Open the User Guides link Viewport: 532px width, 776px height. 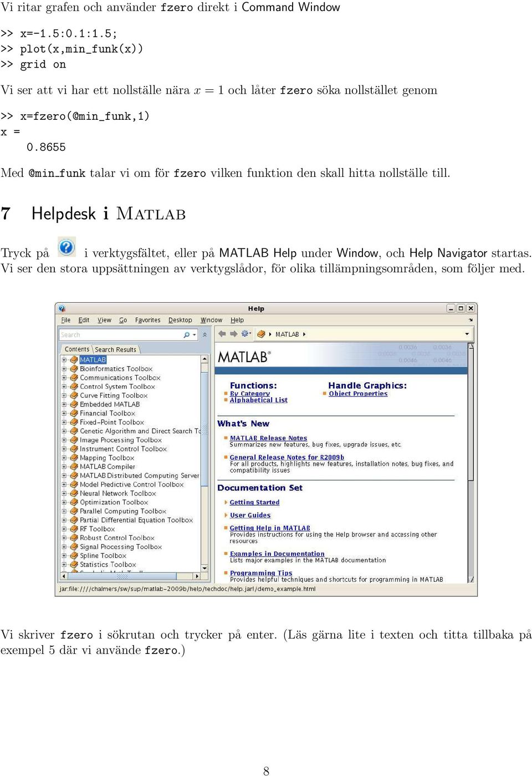point(250,515)
